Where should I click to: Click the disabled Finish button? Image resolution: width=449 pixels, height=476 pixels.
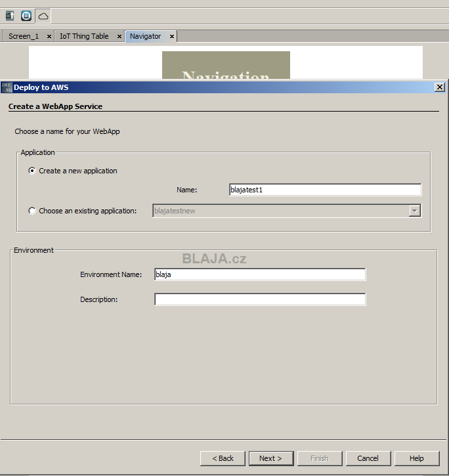click(320, 458)
